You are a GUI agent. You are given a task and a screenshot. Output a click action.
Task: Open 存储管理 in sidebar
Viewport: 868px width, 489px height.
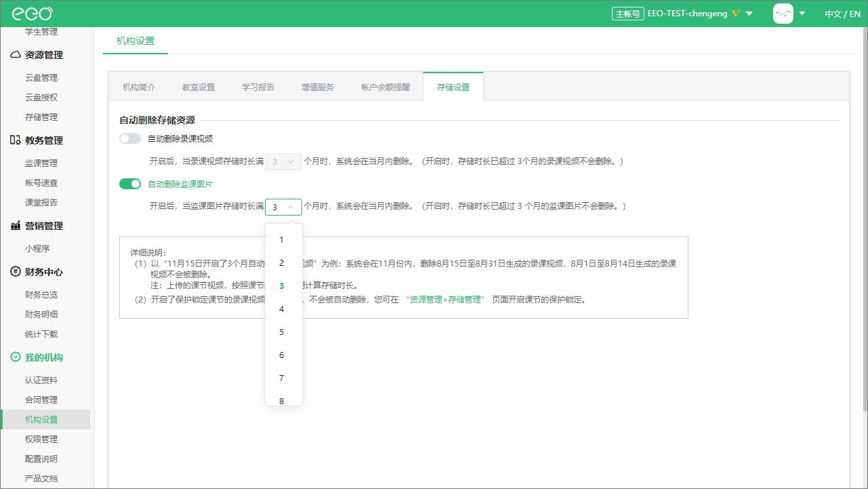[41, 117]
